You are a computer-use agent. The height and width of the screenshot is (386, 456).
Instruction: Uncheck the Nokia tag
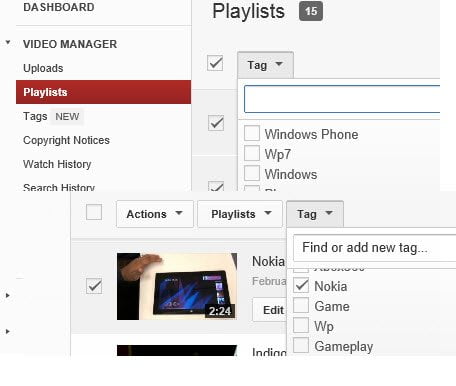(x=301, y=285)
